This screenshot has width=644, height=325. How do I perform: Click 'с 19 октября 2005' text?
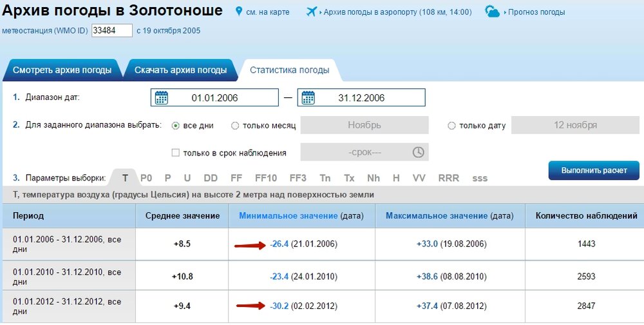coord(168,31)
